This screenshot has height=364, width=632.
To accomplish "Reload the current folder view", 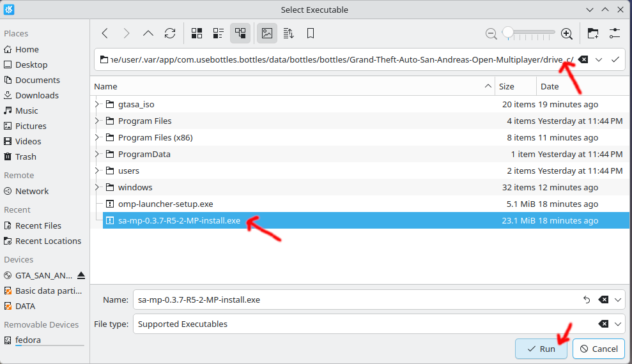I will pyautogui.click(x=170, y=33).
